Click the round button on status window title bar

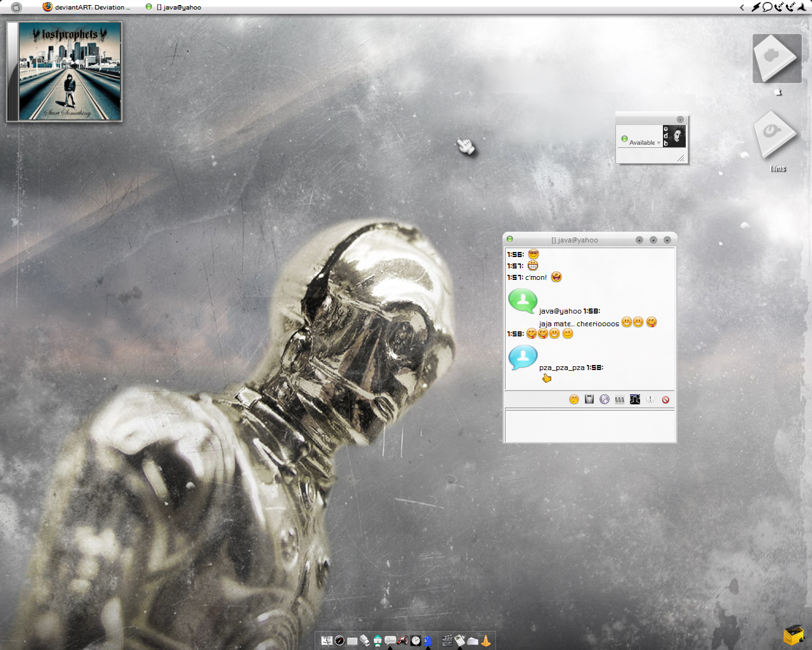tap(680, 119)
